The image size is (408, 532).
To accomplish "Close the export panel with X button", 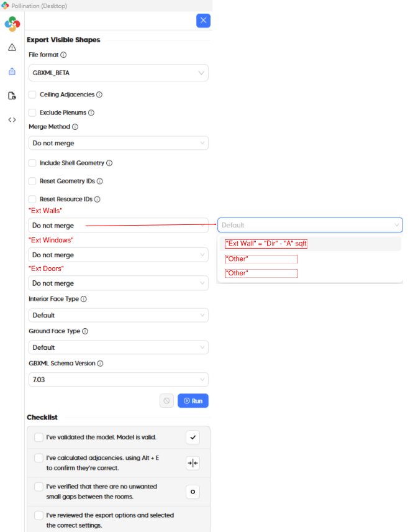I will [203, 21].
